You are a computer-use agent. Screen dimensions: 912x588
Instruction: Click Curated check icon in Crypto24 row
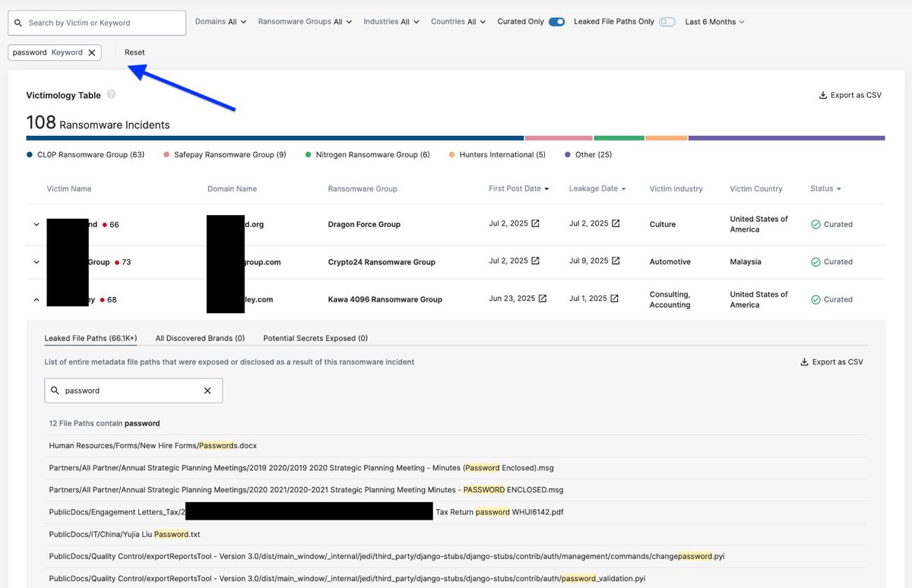click(815, 261)
